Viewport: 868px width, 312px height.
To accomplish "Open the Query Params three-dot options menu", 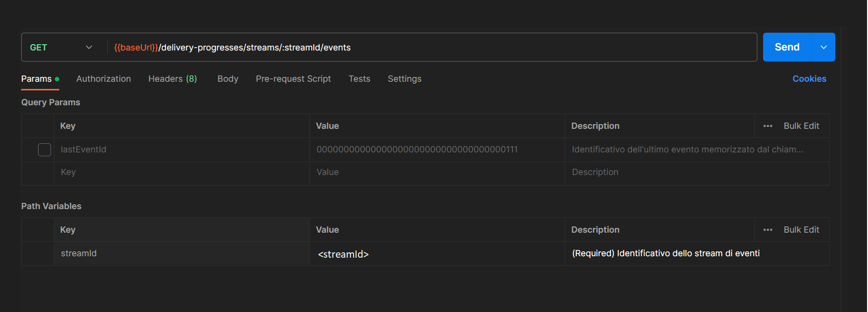I will 767,126.
